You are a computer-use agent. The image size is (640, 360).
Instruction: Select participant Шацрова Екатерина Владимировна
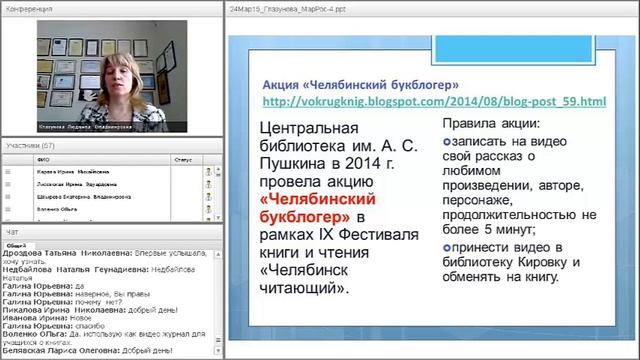(x=84, y=197)
